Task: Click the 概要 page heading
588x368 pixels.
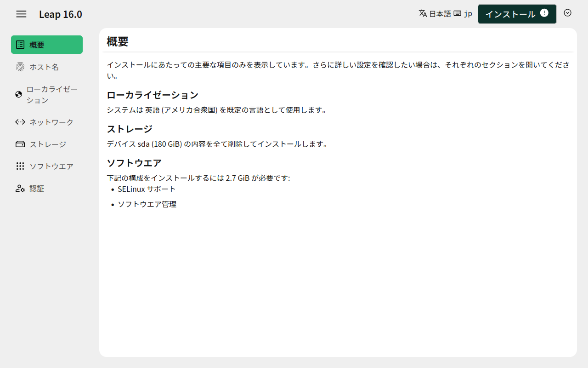Action: 118,41
